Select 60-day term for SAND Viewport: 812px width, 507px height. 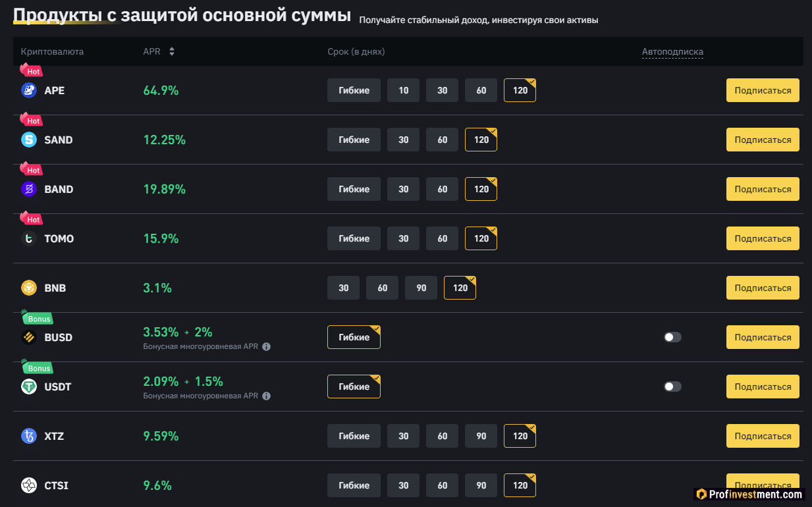pos(443,140)
